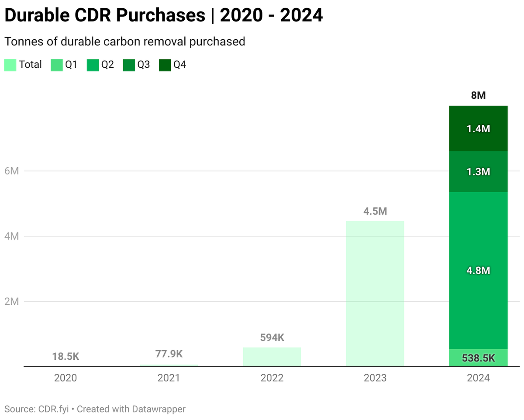Select the Q2 legend swatch

pos(92,65)
